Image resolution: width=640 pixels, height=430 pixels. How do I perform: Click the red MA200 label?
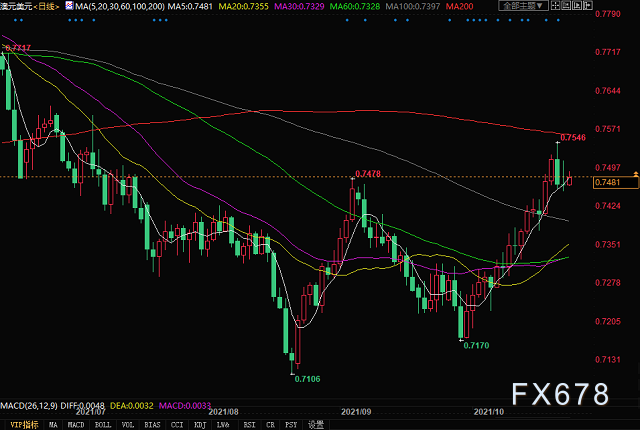(x=460, y=6)
